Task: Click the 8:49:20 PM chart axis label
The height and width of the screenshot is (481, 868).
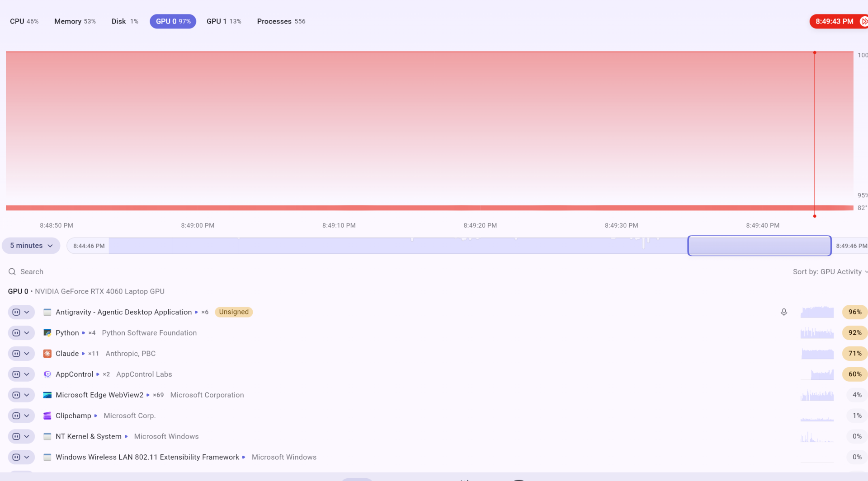Action: pyautogui.click(x=480, y=225)
